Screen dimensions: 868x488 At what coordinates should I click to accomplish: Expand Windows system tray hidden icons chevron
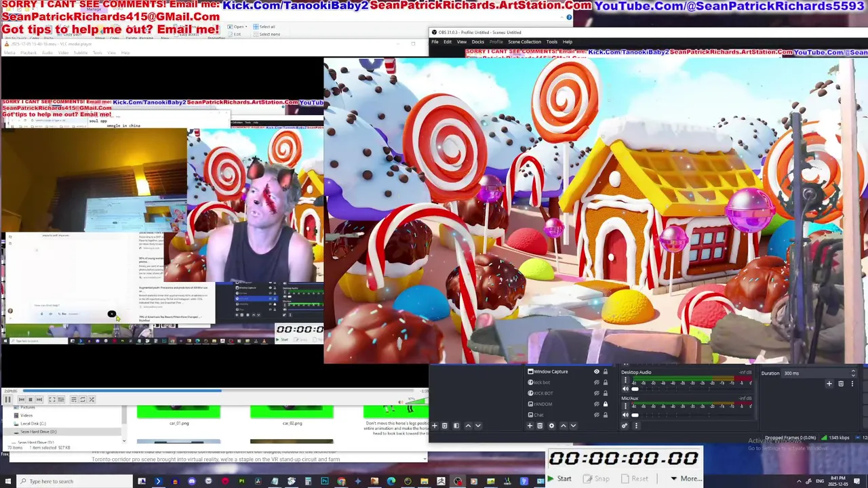pos(799,481)
